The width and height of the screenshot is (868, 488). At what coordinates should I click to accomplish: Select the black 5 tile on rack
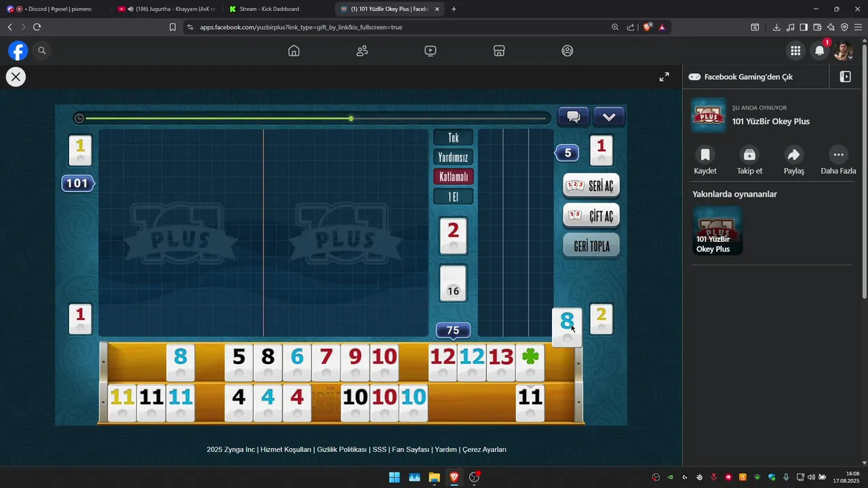click(239, 363)
